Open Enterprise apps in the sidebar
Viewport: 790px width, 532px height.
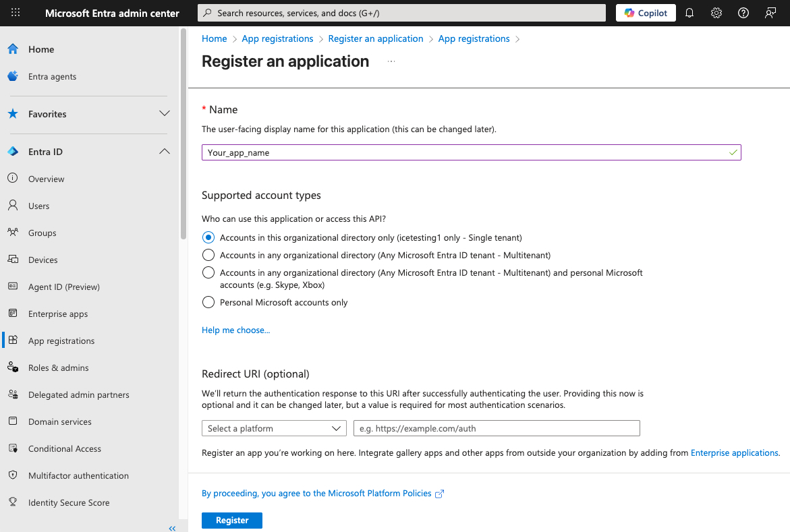tap(58, 314)
